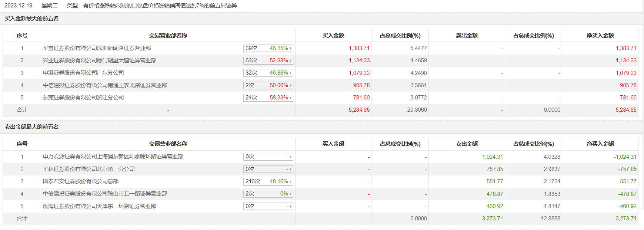Expand the 0次 box beside 申万宏源证券
The image size is (644, 230).
pos(268,157)
